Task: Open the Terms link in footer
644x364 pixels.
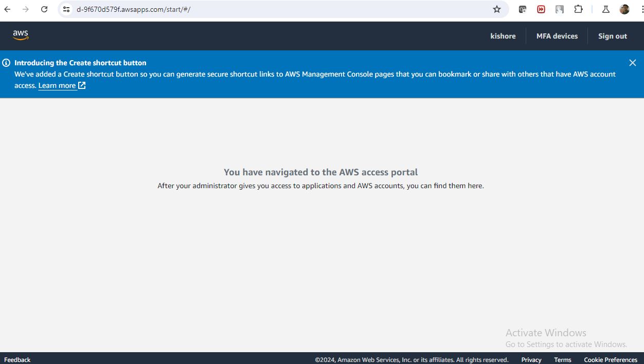Action: [x=562, y=359]
